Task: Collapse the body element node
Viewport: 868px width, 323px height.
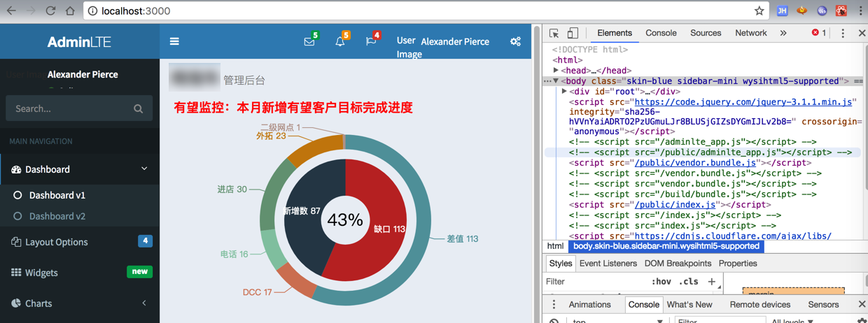Action: (x=556, y=81)
